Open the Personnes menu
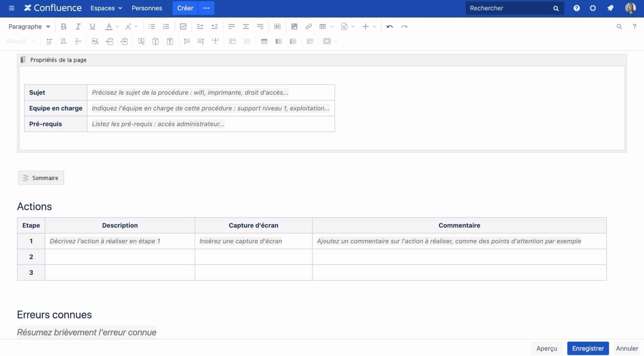Image resolution: width=644 pixels, height=356 pixels. click(147, 8)
